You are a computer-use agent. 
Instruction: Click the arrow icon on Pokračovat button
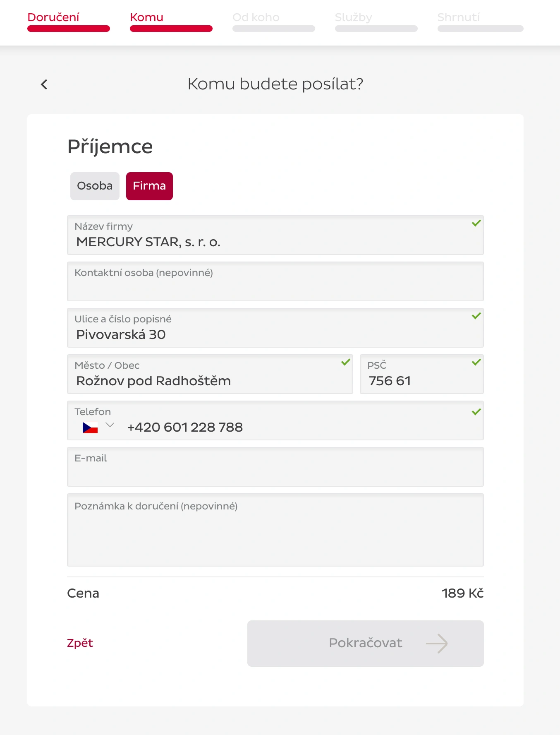click(x=437, y=644)
